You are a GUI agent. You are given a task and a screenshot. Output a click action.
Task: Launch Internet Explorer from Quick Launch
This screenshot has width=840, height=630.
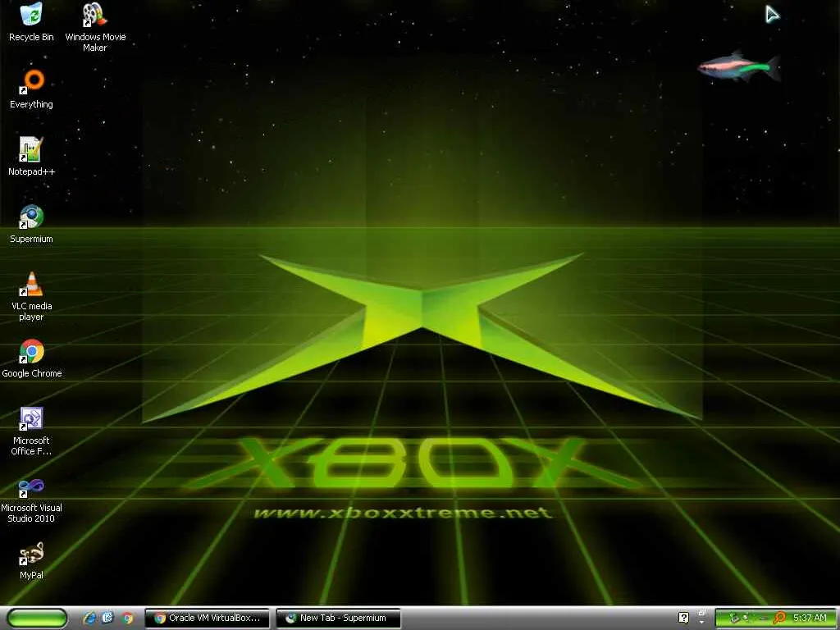(x=89, y=618)
